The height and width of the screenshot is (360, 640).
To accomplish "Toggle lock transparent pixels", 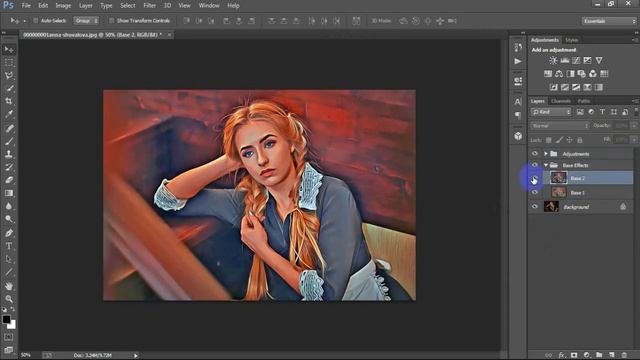I will pyautogui.click(x=549, y=140).
